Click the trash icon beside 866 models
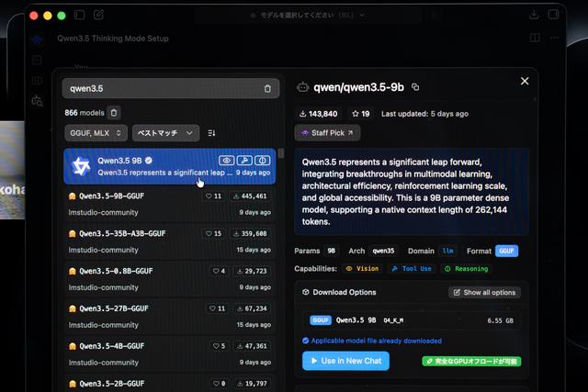The height and width of the screenshot is (392, 588). (x=114, y=113)
